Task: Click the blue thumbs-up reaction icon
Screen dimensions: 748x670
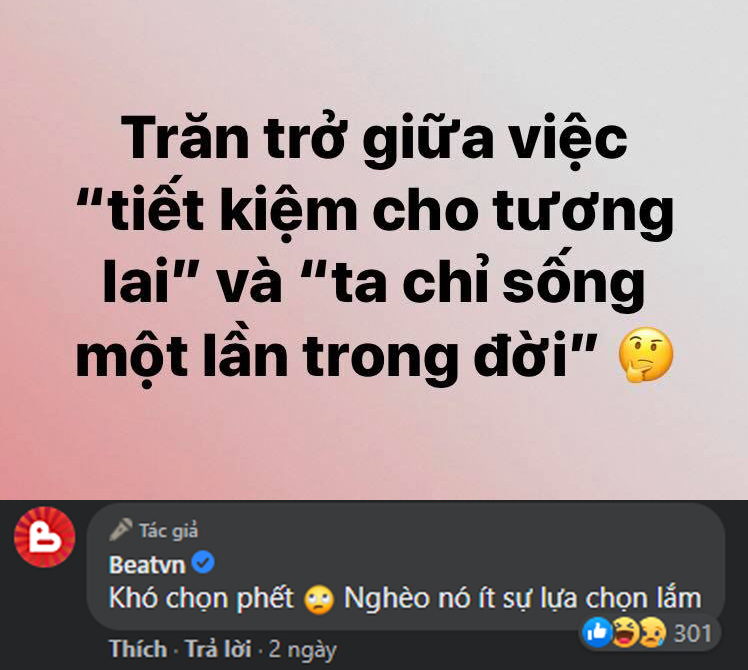Action: point(597,632)
